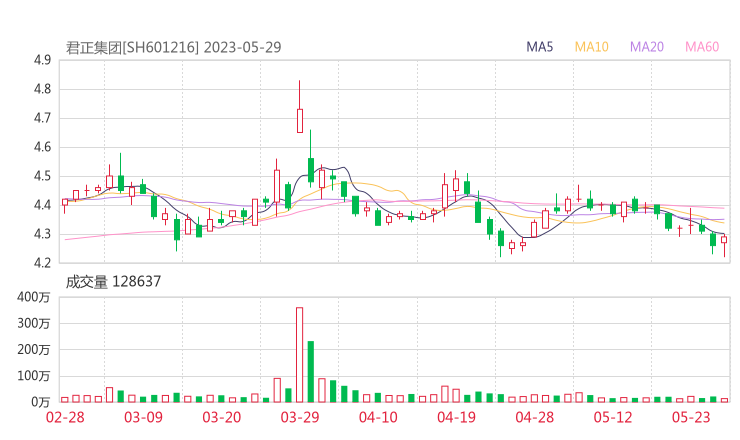Click the 200万 volume axis label
The height and width of the screenshot is (440, 740).
[34, 350]
